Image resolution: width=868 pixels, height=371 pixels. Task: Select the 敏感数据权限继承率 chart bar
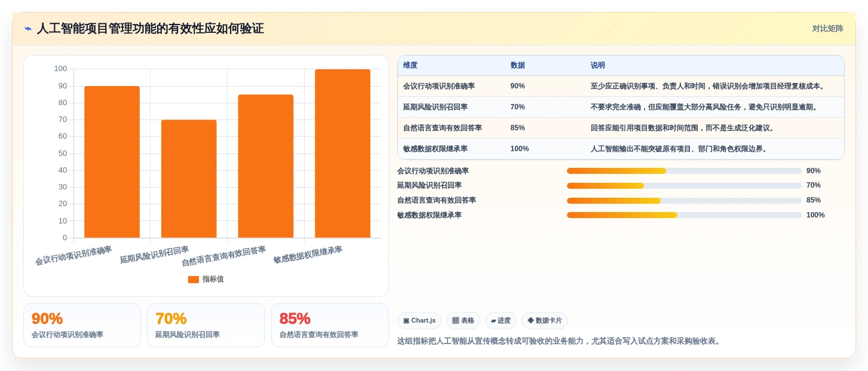pos(342,154)
